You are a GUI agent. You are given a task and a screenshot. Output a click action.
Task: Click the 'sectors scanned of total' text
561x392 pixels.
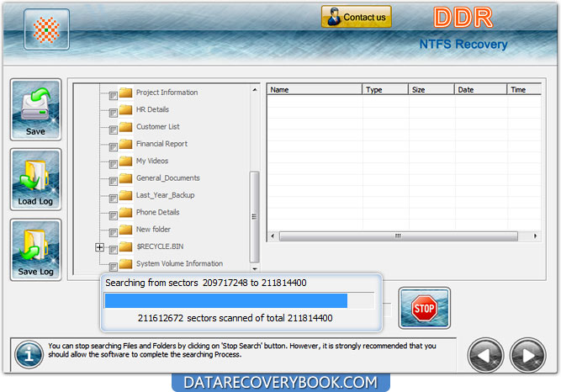(236, 318)
